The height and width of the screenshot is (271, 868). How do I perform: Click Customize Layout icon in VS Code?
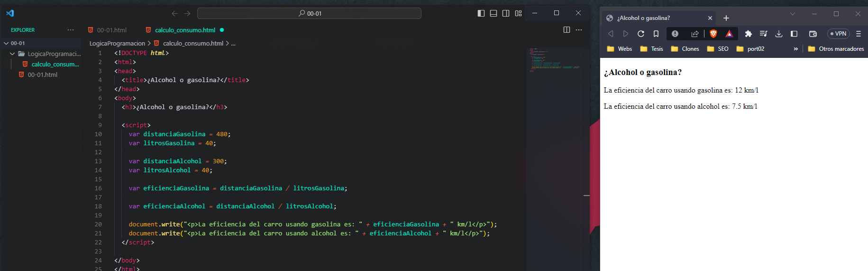(x=519, y=13)
